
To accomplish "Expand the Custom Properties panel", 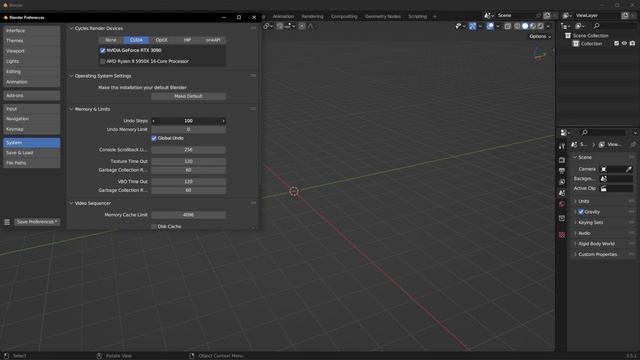I will pos(576,255).
